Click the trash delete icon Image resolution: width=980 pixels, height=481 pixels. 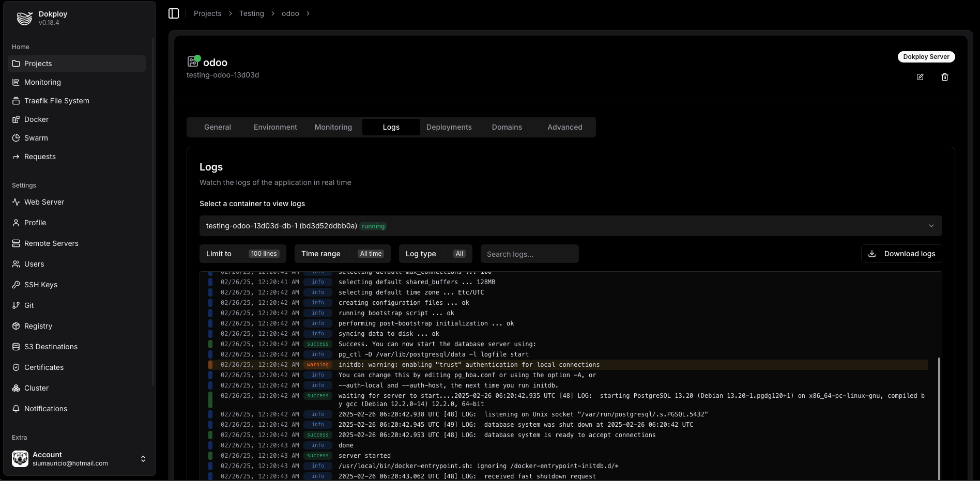[945, 77]
